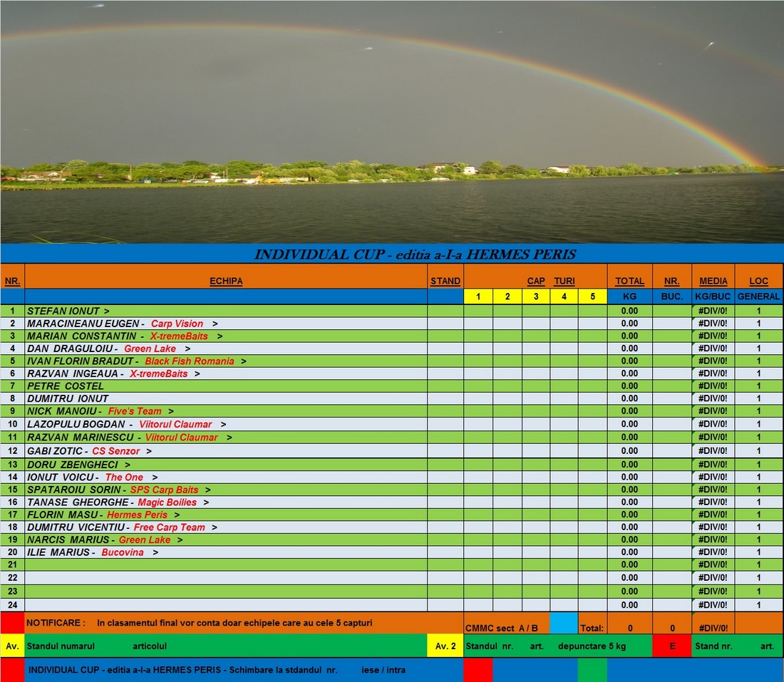Expand the Green Lake entry for DAN DRAGULOIU
This screenshot has width=784, height=682.
(186, 348)
